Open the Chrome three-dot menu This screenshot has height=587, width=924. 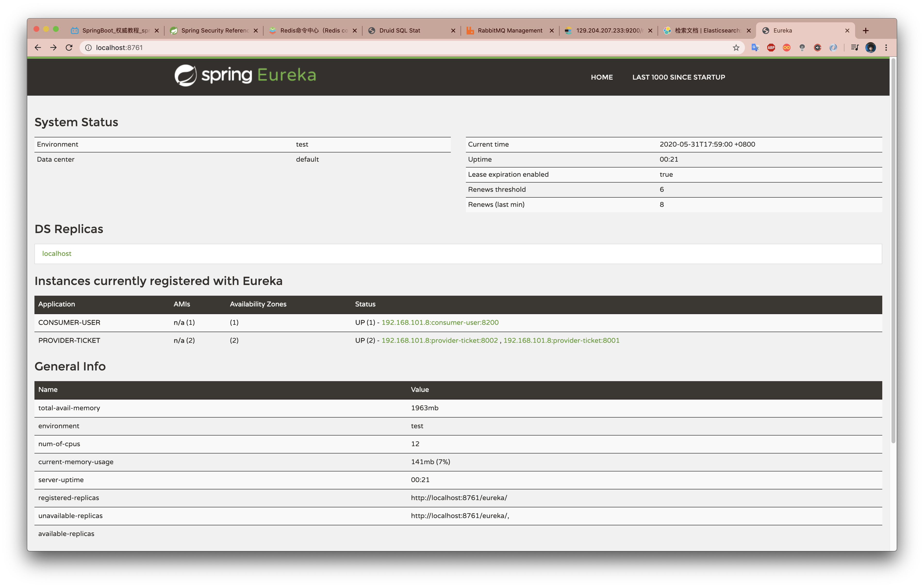point(886,48)
